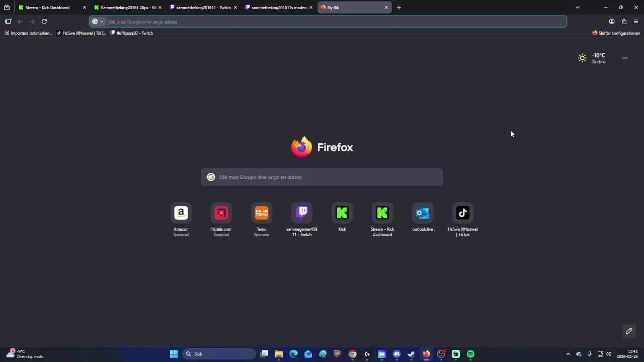The image size is (644, 362).
Task: Show hidden system tray icons
Action: [x=568, y=354]
